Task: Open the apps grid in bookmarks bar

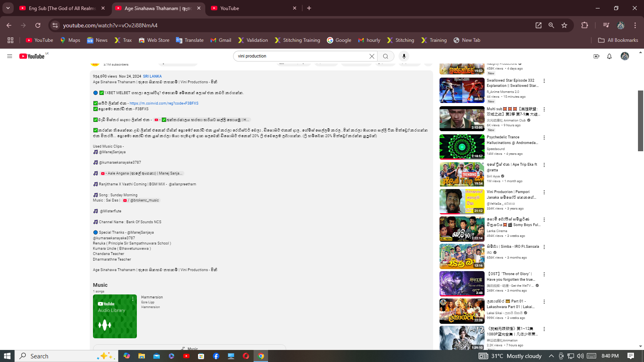Action: tap(10, 40)
